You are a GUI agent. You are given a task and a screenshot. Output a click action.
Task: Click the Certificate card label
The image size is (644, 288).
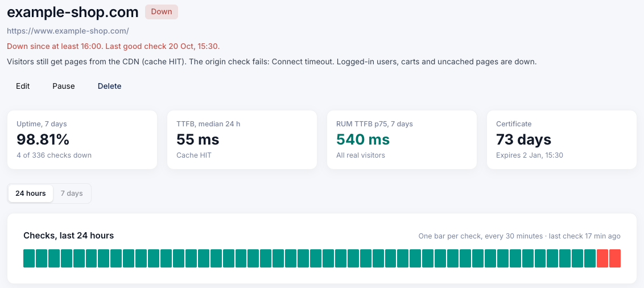point(514,124)
